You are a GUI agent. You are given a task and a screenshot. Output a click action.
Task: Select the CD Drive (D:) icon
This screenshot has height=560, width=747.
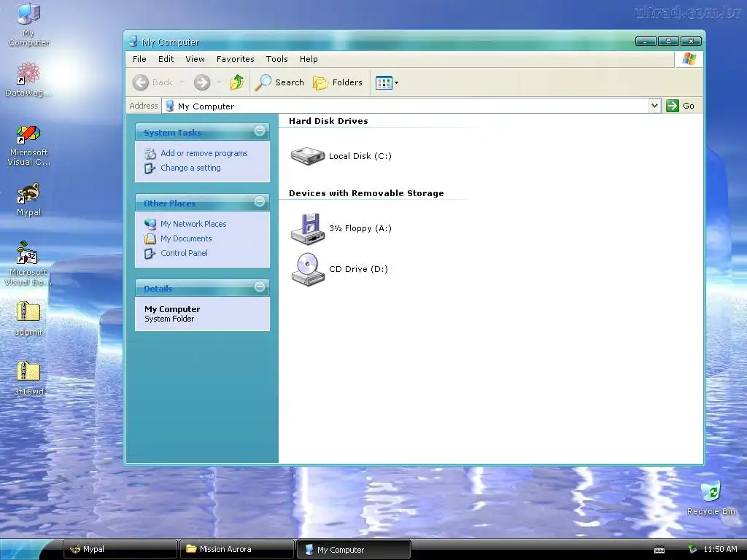pos(307,270)
